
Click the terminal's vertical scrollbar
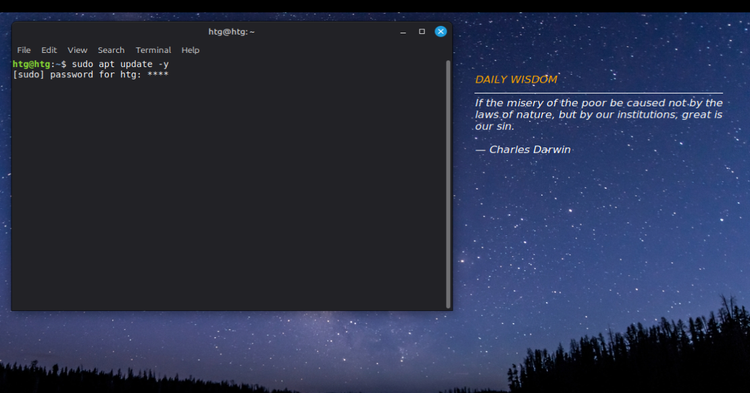(x=448, y=184)
